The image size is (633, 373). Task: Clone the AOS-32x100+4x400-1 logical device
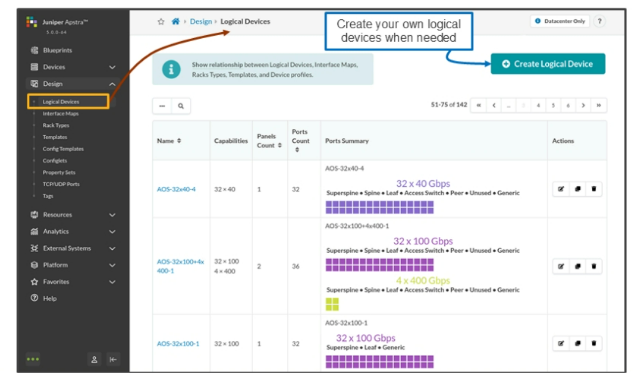click(578, 266)
